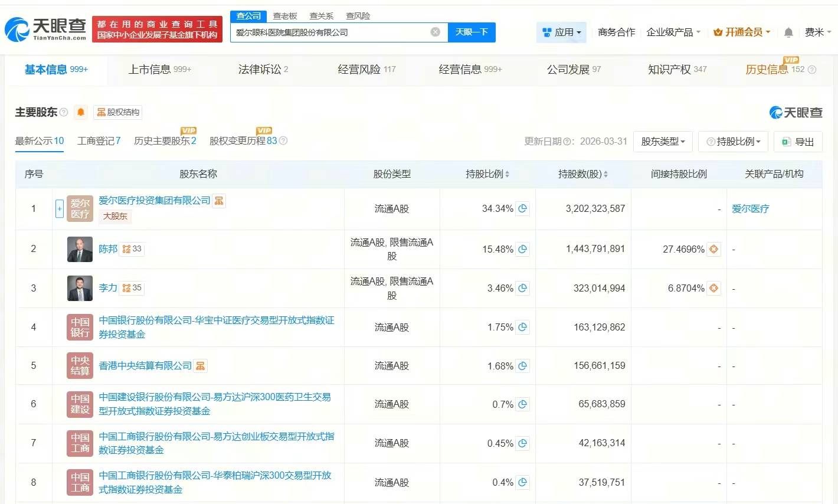Click the orange alert bell beside 主要股东
The height and width of the screenshot is (504, 838).
81,112
